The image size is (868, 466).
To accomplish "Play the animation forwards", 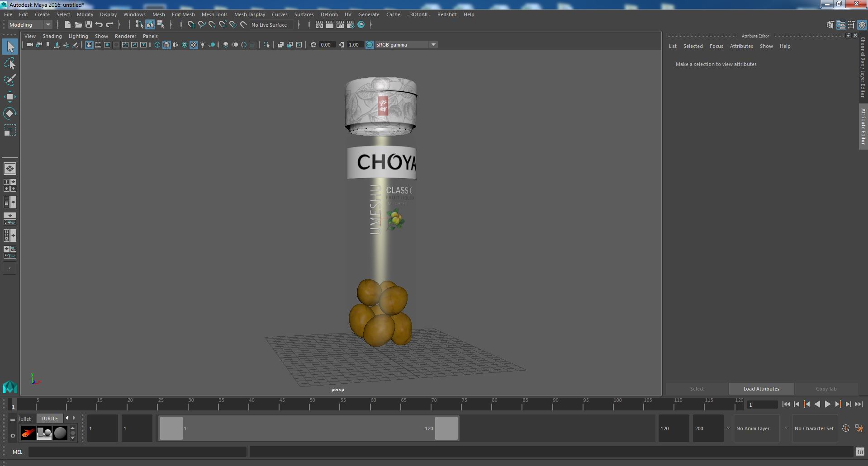I will (x=827, y=405).
